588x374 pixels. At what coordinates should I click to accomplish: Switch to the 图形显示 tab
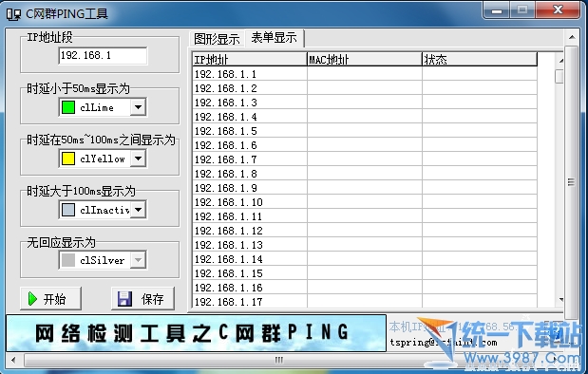[x=217, y=39]
